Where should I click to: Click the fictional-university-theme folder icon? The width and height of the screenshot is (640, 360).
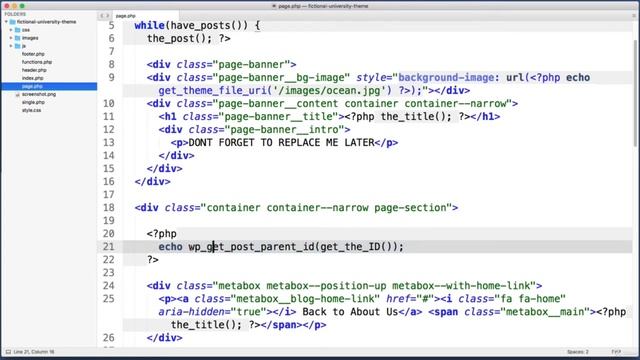click(x=13, y=22)
